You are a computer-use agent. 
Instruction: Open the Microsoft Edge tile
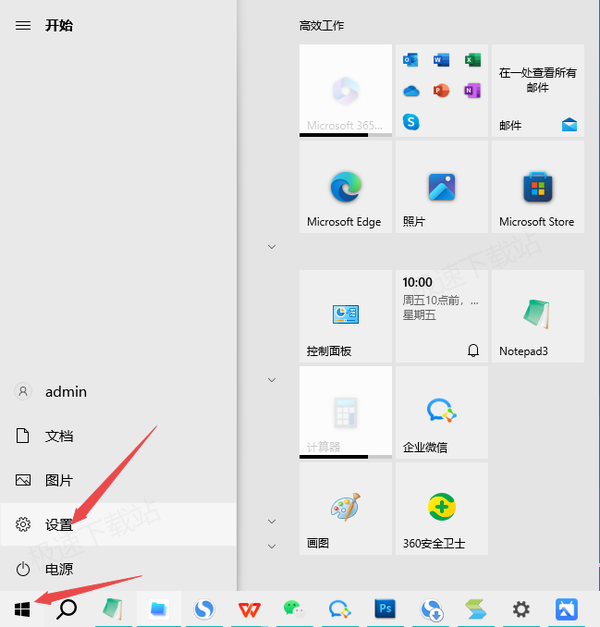(345, 187)
